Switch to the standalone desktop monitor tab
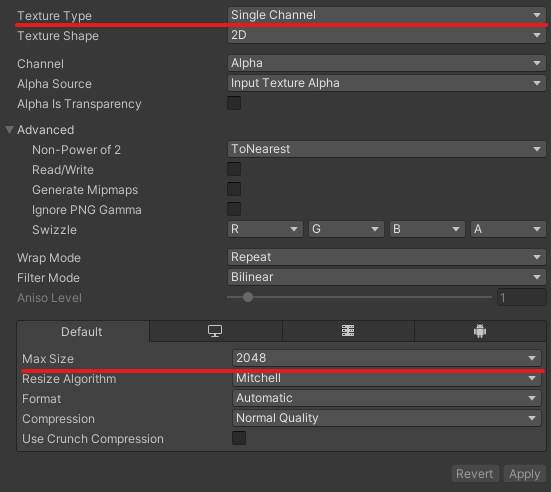Image resolution: width=551 pixels, height=492 pixels. coord(215,331)
